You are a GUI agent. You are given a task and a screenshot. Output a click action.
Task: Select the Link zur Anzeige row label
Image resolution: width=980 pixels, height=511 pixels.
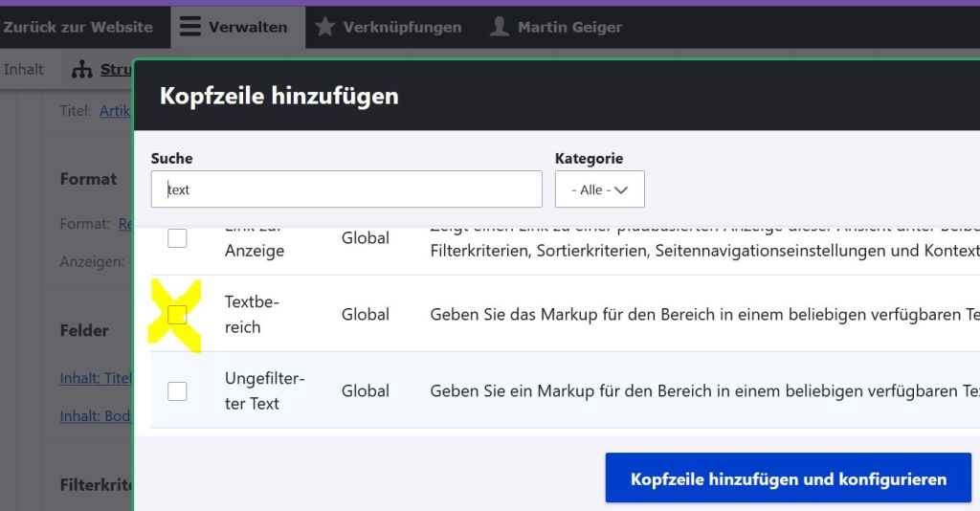pos(254,244)
